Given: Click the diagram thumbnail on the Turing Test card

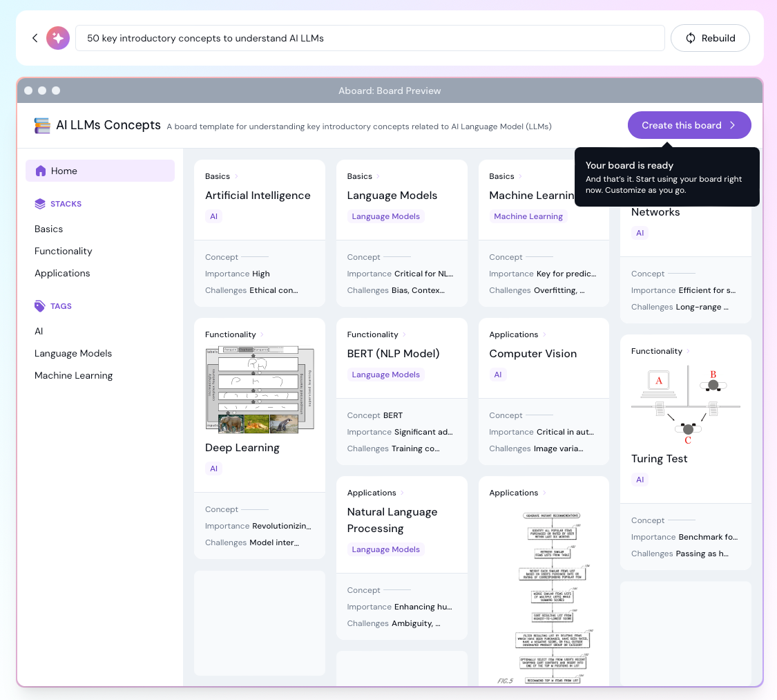Looking at the screenshot, I should (685, 404).
